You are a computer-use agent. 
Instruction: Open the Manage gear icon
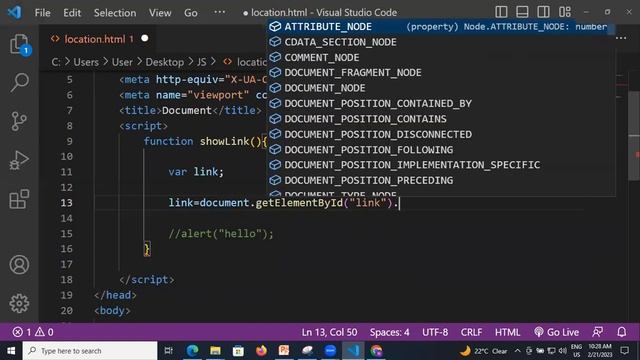coord(19,303)
